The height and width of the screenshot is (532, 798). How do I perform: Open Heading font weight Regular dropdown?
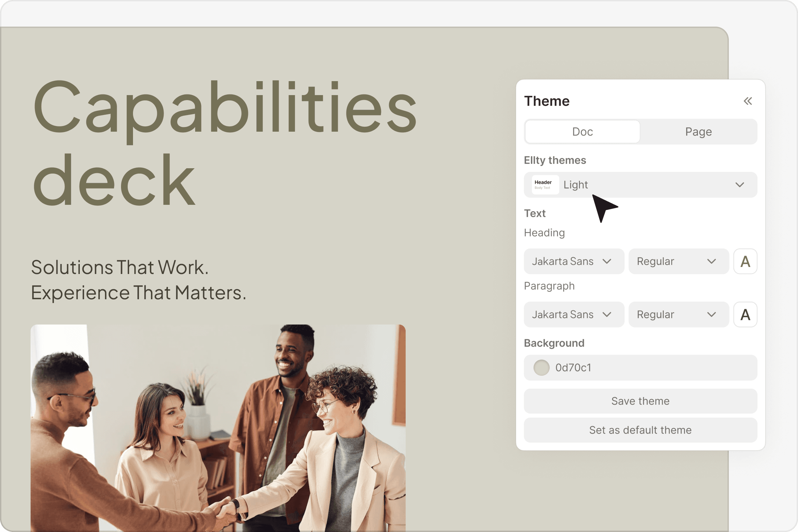coord(679,261)
